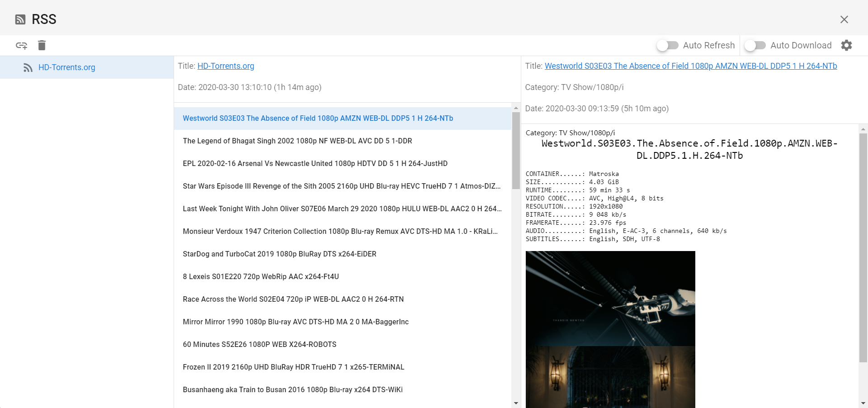Click the release name heading Westworld.S03E03
The image size is (868, 408).
coord(689,150)
